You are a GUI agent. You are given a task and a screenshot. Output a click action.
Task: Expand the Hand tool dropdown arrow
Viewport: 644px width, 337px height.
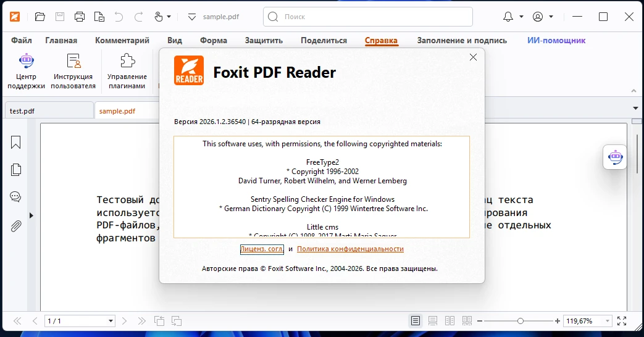coord(169,17)
